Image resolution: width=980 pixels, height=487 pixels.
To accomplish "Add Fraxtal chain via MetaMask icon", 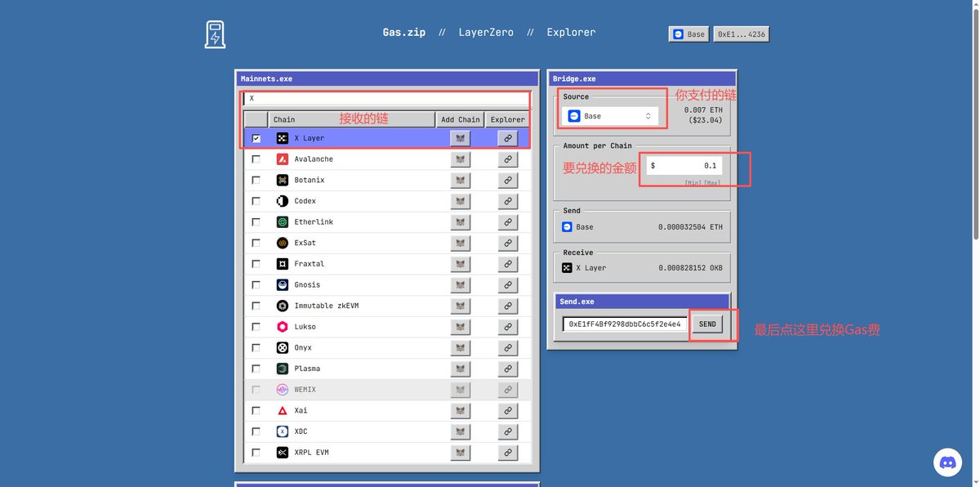I will [461, 264].
